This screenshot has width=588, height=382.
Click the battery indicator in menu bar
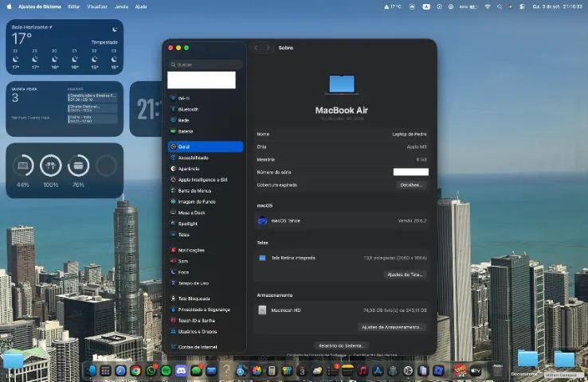468,6
